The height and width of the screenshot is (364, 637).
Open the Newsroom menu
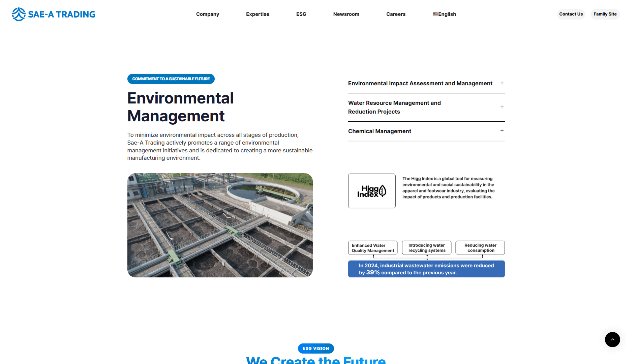pos(346,14)
